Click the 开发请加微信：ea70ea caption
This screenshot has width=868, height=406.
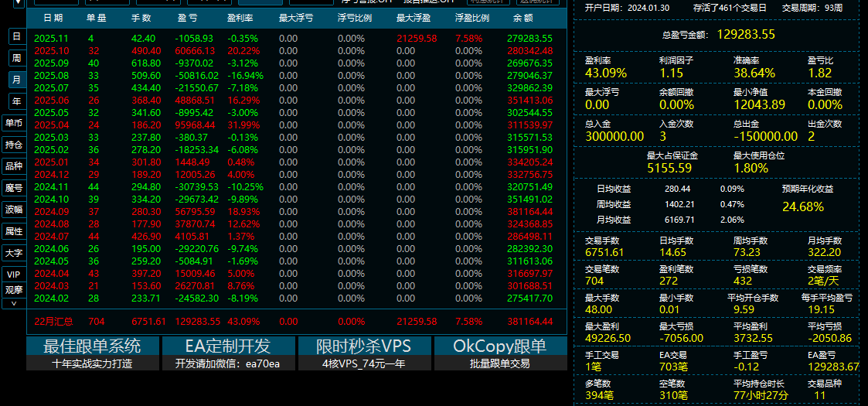tap(228, 363)
